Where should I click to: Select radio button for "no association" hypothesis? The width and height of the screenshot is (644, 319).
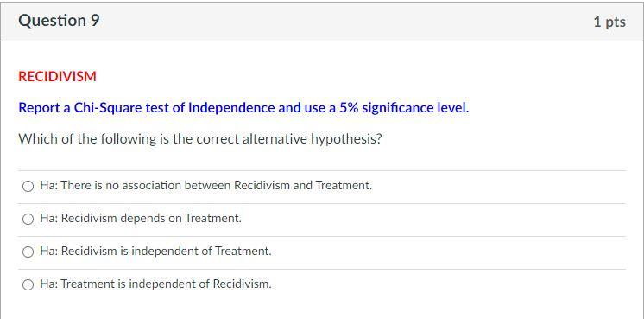pyautogui.click(x=28, y=187)
